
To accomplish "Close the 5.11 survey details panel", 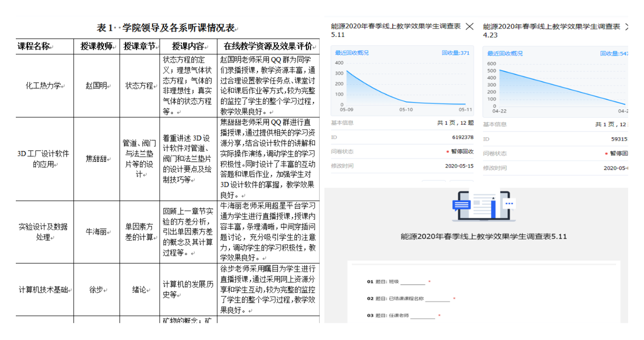I will (x=469, y=27).
